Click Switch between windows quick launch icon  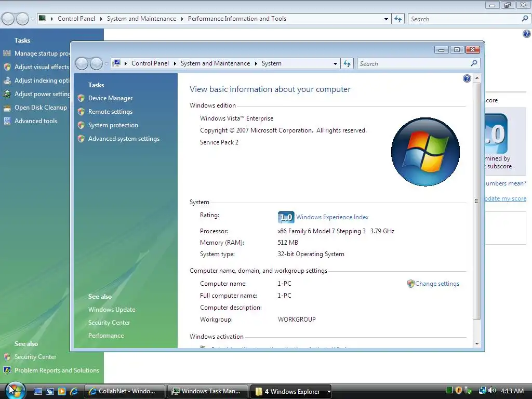pos(50,391)
